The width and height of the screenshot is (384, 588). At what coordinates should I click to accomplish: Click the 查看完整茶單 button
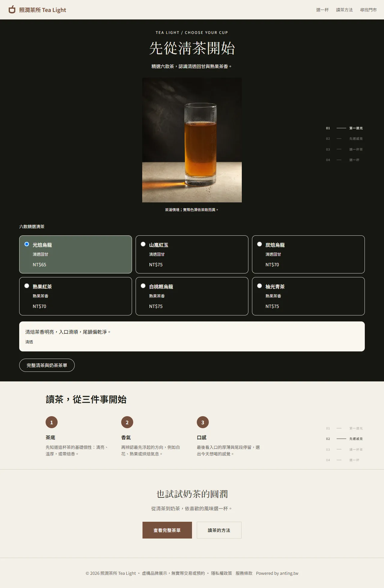167,530
